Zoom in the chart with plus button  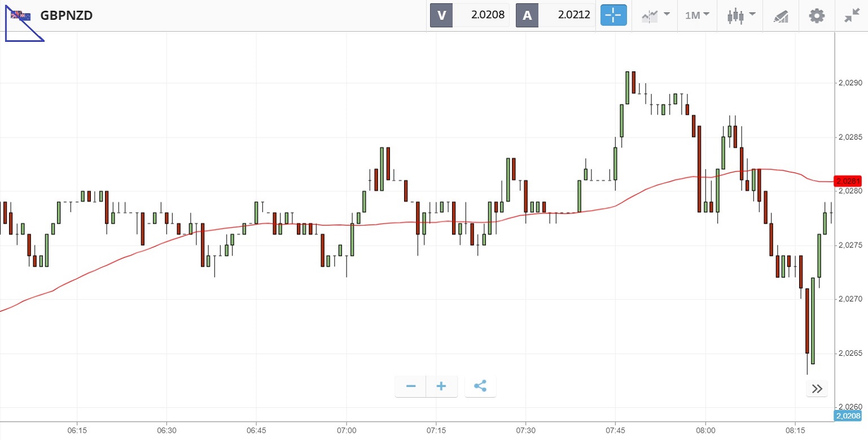pos(441,386)
